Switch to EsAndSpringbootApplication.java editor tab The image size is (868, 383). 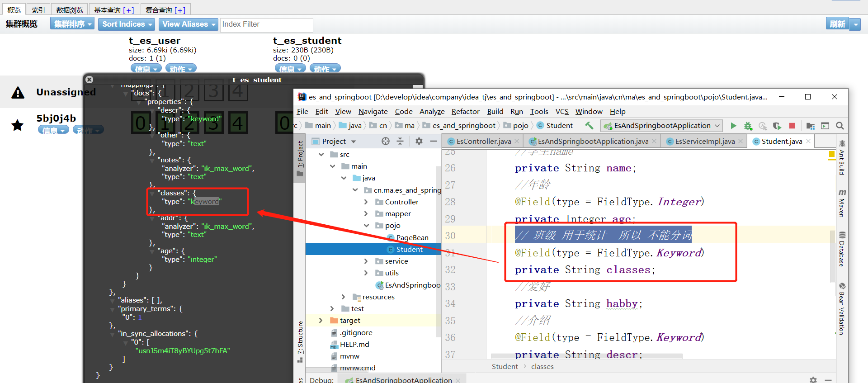592,141
